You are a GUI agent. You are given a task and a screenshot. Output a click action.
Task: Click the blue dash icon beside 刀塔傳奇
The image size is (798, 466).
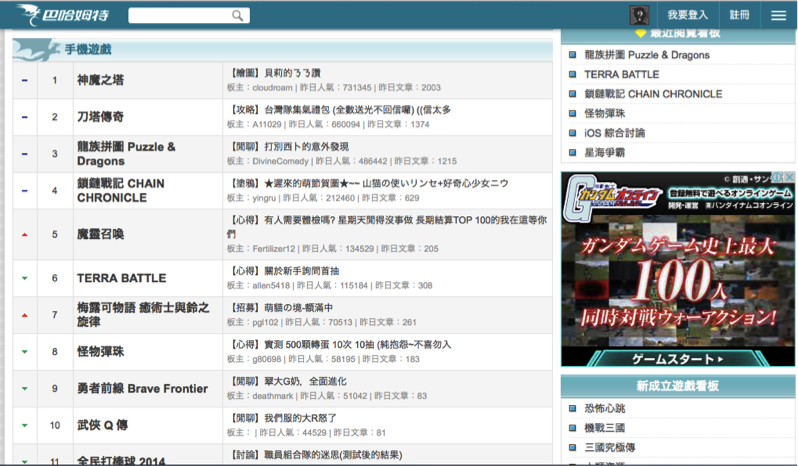24,117
